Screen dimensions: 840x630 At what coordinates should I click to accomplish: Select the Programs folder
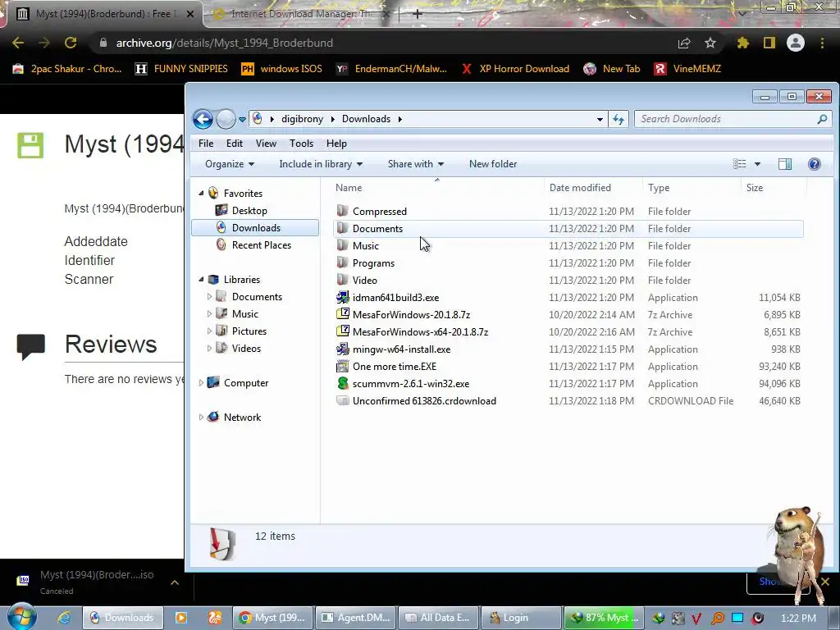(373, 263)
